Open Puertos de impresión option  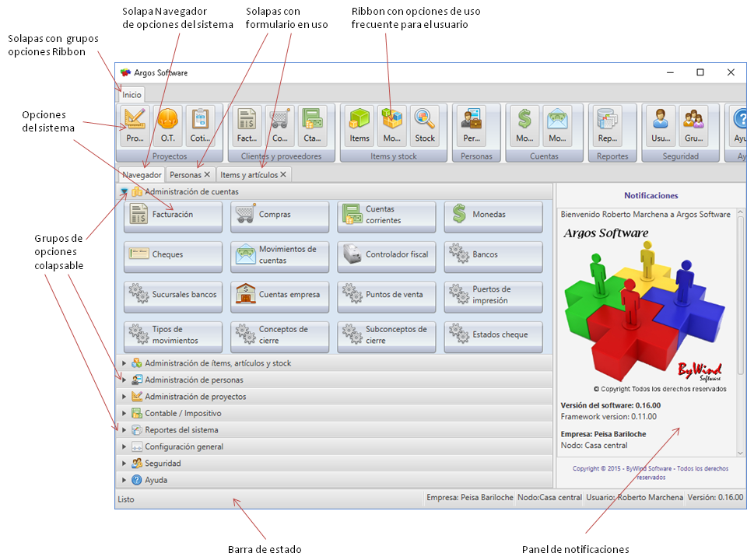coord(493,296)
